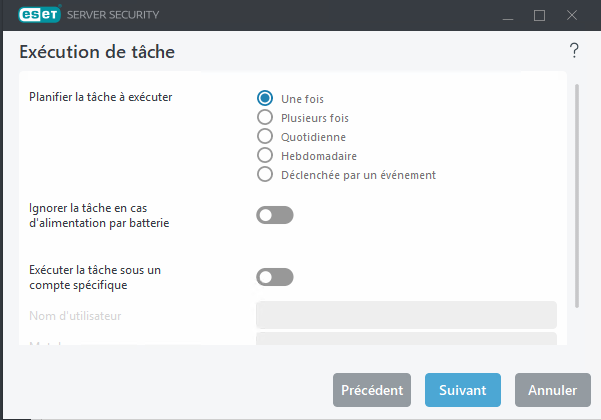Image resolution: width=601 pixels, height=420 pixels.
Task: Toggle run task under specific account
Action: point(274,277)
